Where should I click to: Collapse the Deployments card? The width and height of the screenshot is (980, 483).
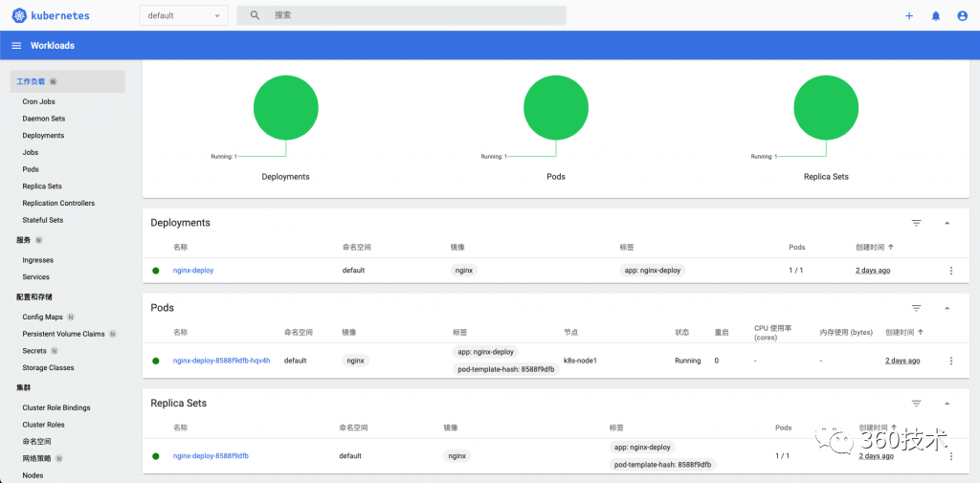tap(947, 223)
